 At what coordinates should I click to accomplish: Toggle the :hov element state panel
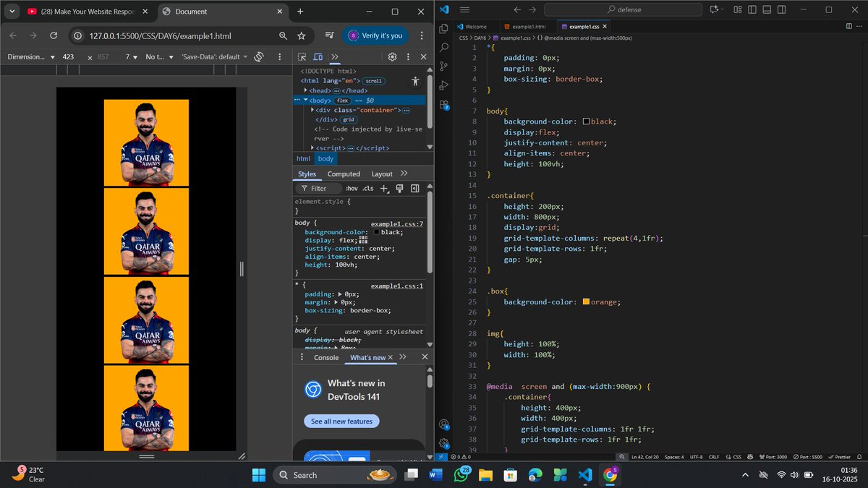pos(352,188)
